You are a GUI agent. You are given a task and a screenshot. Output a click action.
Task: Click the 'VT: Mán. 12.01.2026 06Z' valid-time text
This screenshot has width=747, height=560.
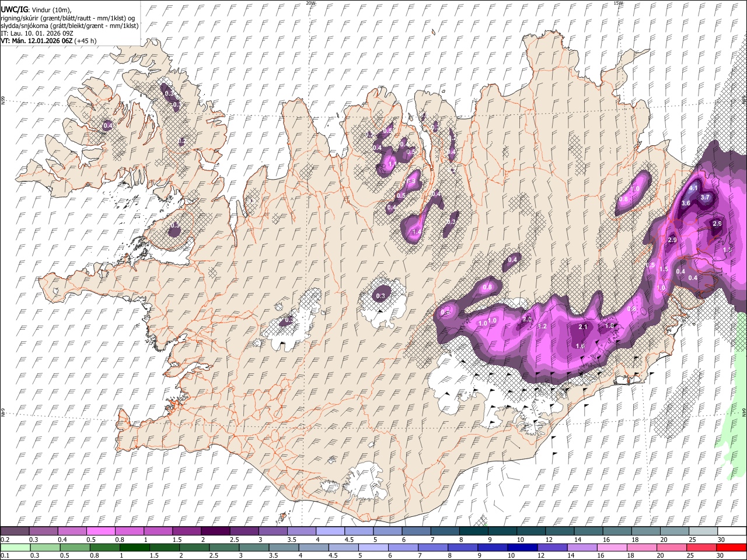37,41
